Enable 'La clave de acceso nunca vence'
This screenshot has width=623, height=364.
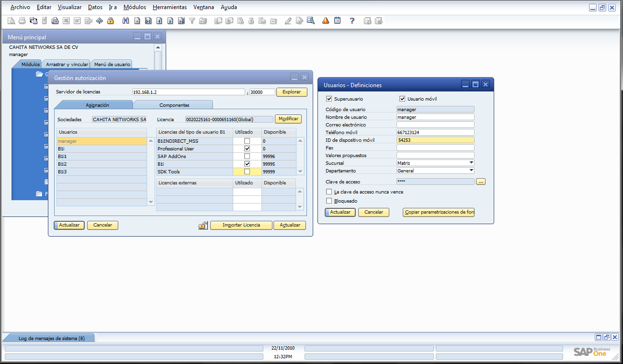pos(329,192)
